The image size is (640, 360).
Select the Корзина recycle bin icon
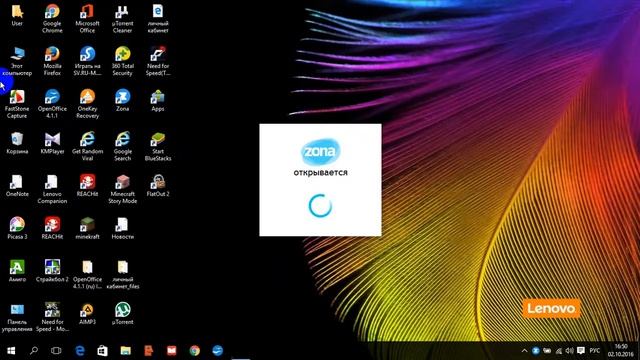click(17, 143)
